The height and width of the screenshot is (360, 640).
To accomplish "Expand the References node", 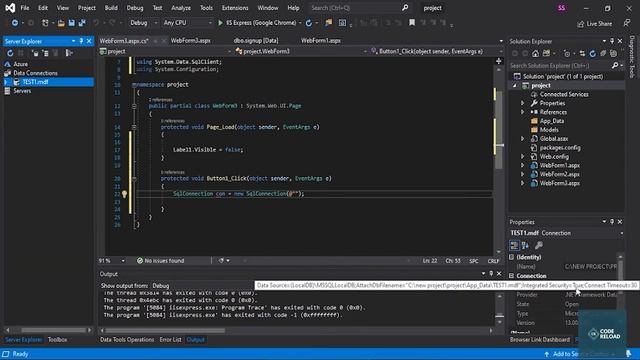I will click(522, 112).
